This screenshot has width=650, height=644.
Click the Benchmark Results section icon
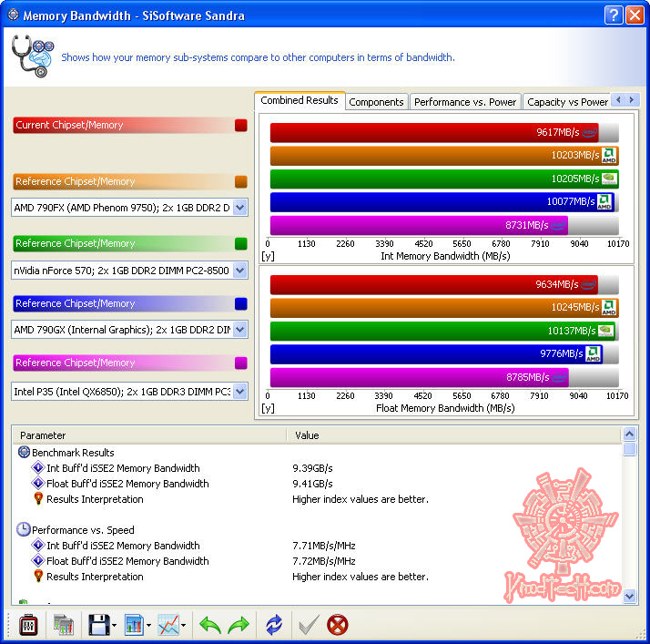coord(24,452)
